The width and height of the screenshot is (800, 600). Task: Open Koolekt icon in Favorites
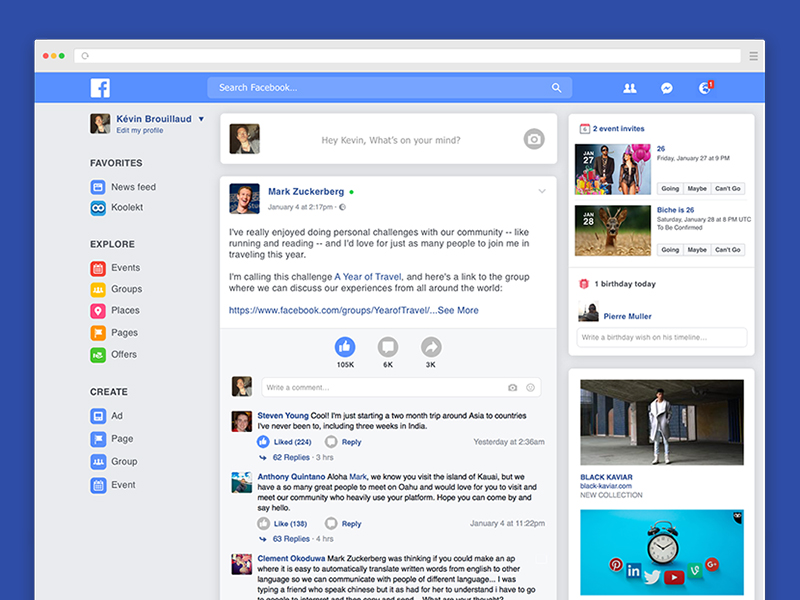[x=98, y=208]
